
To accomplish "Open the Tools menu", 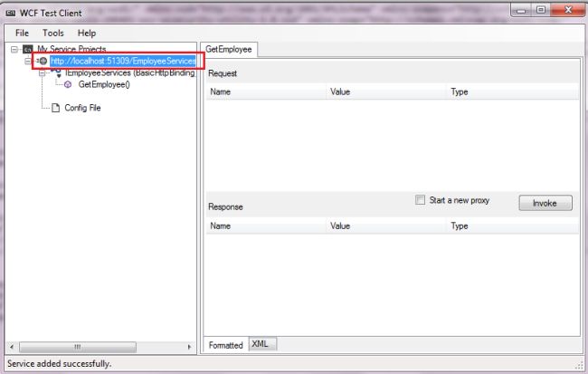I will pyautogui.click(x=52, y=33).
